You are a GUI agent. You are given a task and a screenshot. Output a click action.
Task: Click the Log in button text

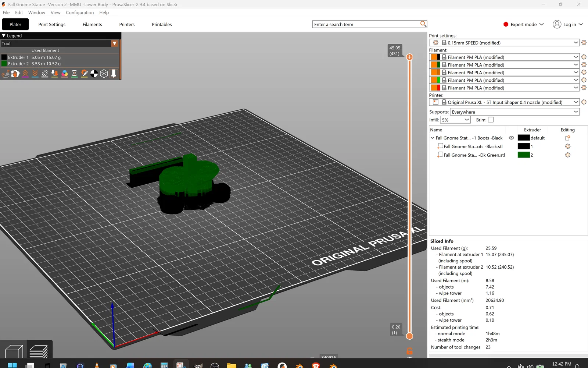tap(570, 25)
